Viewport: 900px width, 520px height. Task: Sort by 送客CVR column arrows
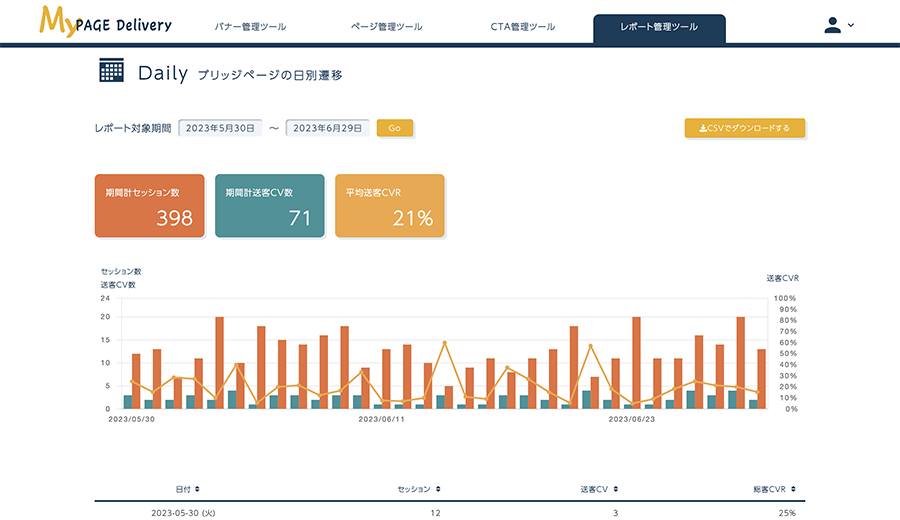(793, 489)
